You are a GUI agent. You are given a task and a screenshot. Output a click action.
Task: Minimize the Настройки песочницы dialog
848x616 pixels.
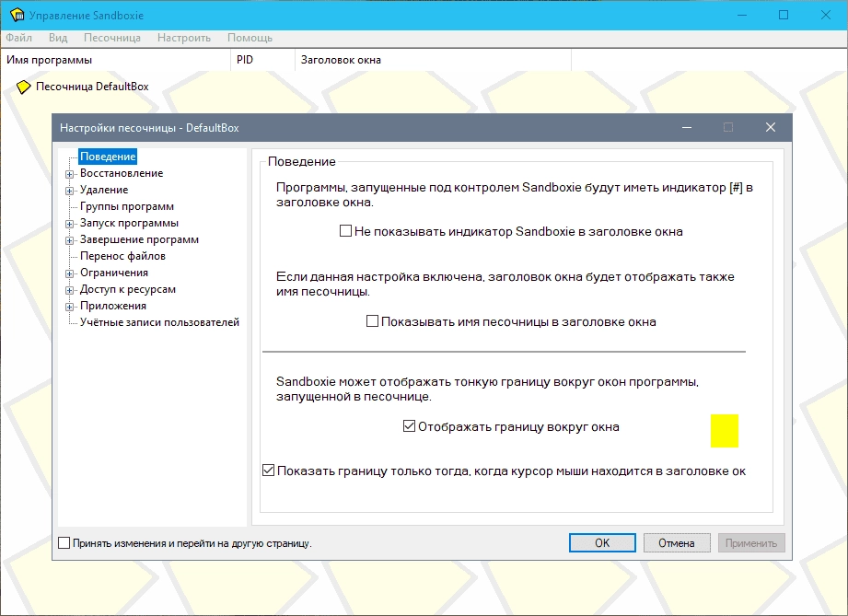click(x=687, y=127)
